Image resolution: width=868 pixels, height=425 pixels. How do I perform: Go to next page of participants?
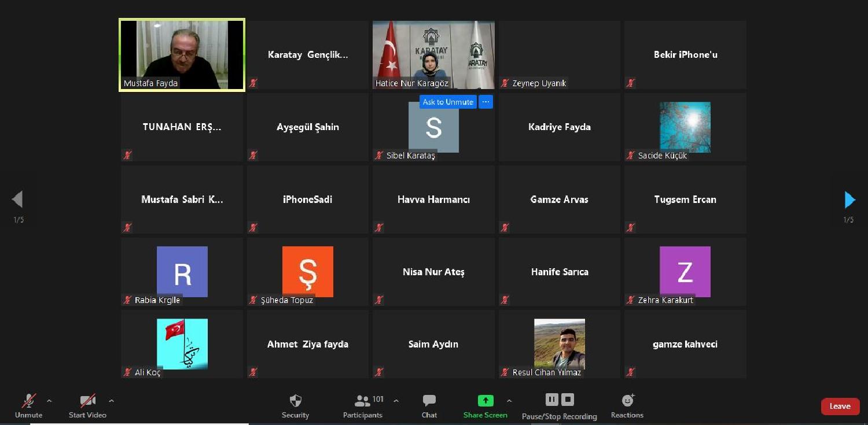coord(849,200)
